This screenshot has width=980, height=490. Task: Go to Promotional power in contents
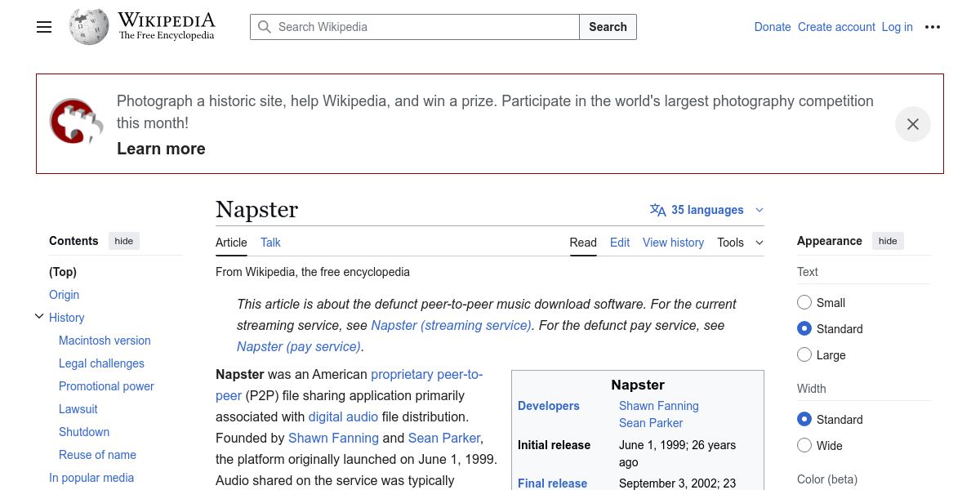[x=106, y=386]
